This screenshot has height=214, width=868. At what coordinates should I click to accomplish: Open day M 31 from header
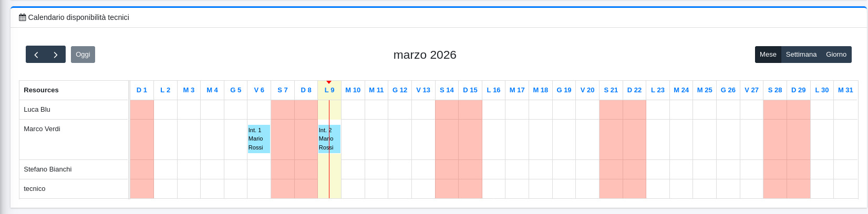point(845,90)
